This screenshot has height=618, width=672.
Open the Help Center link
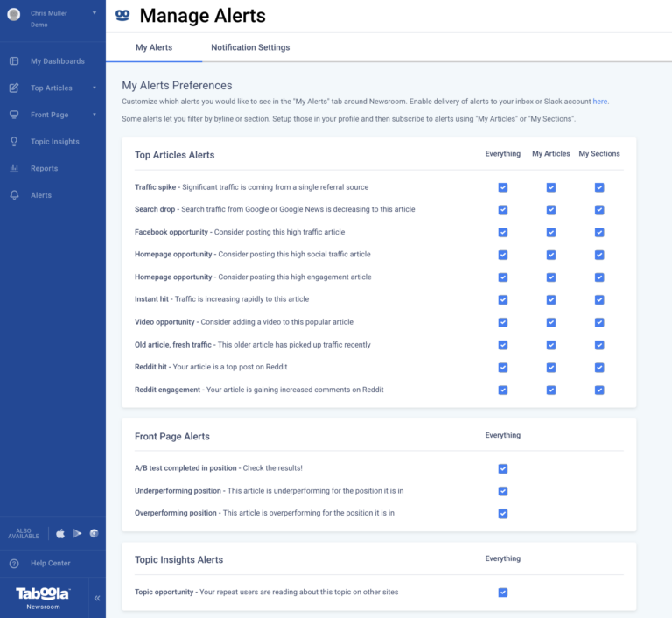point(51,563)
